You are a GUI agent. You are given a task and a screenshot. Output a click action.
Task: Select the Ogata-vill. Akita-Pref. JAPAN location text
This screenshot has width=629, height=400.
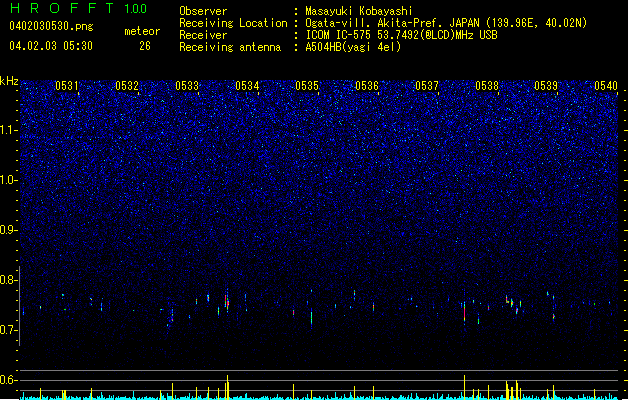pyautogui.click(x=446, y=23)
